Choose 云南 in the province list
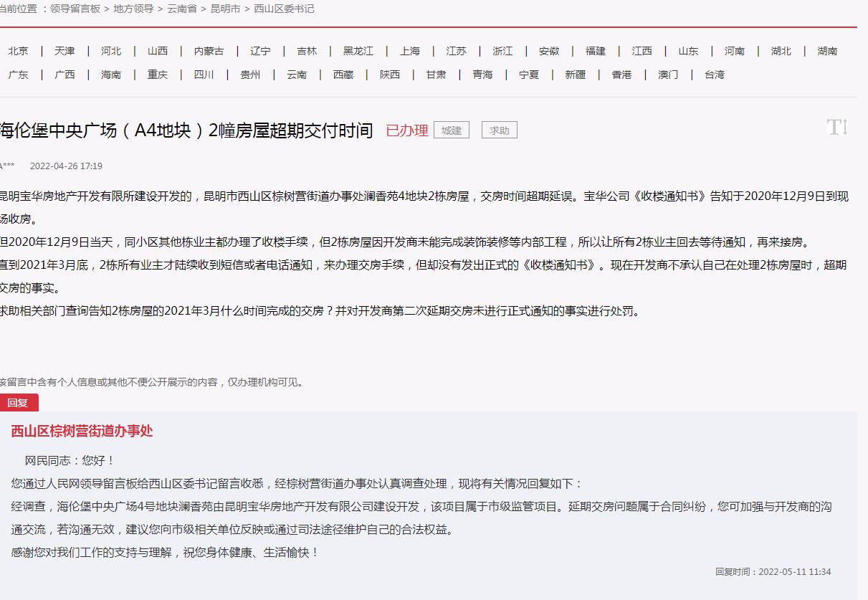The width and height of the screenshot is (868, 600). coord(297,75)
